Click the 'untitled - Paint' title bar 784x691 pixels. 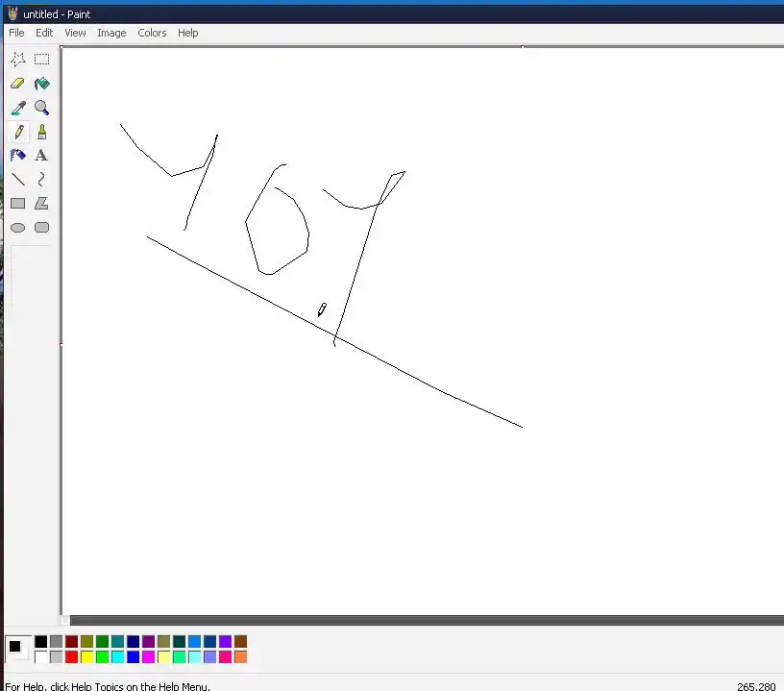coord(394,14)
